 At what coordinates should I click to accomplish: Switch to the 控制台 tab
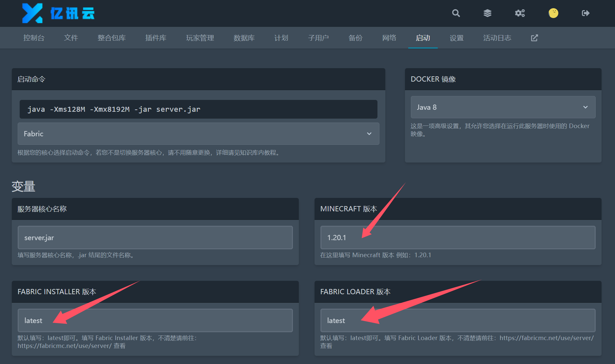(34, 38)
